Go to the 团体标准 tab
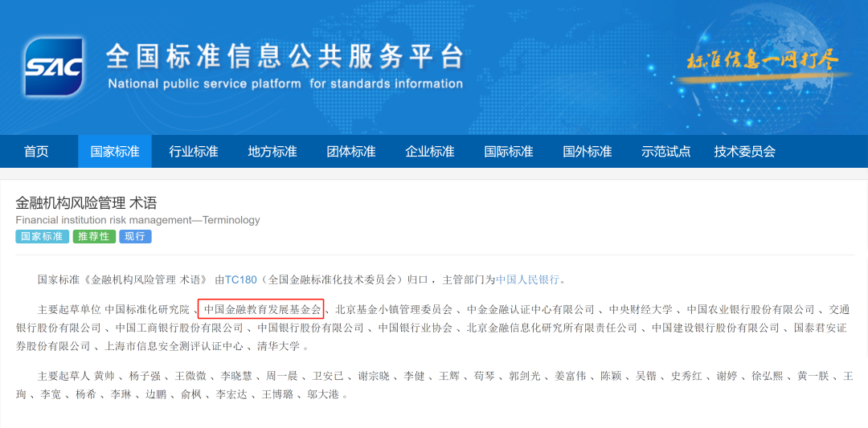Image resolution: width=868 pixels, height=428 pixels. coord(351,152)
